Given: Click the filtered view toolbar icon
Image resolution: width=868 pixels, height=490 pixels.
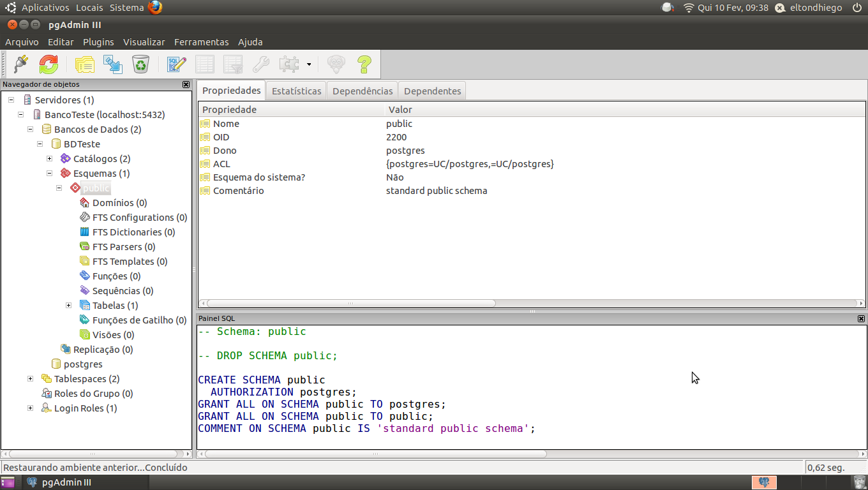Looking at the screenshot, I should coord(232,64).
